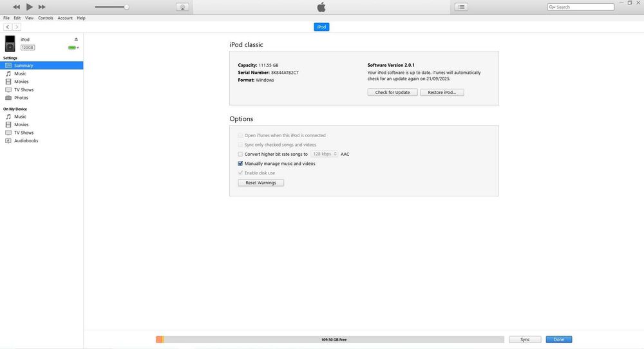644x349 pixels.
Task: Eject the iPod using eject icon
Action: pyautogui.click(x=76, y=39)
